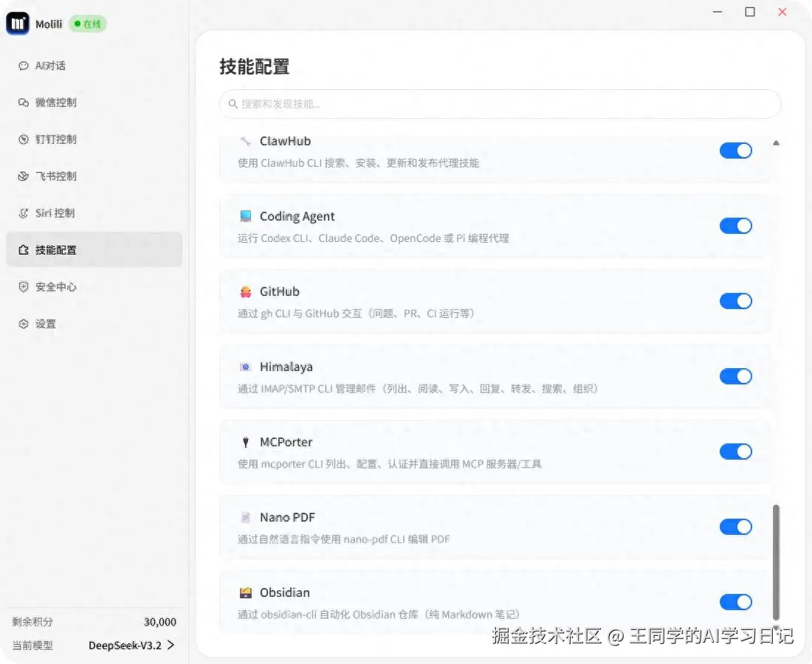Click the AI对话 chat bubble icon
Viewport: 812px width, 664px height.
pos(24,66)
